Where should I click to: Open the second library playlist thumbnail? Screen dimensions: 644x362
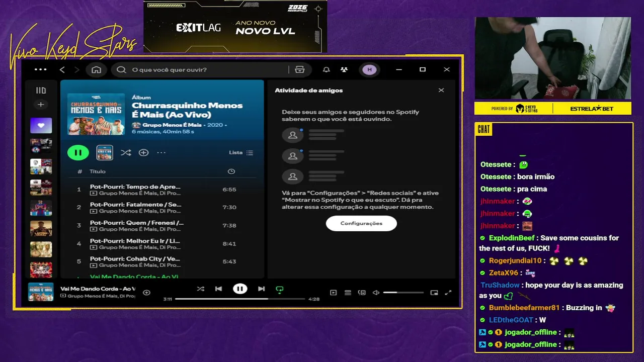click(x=41, y=146)
